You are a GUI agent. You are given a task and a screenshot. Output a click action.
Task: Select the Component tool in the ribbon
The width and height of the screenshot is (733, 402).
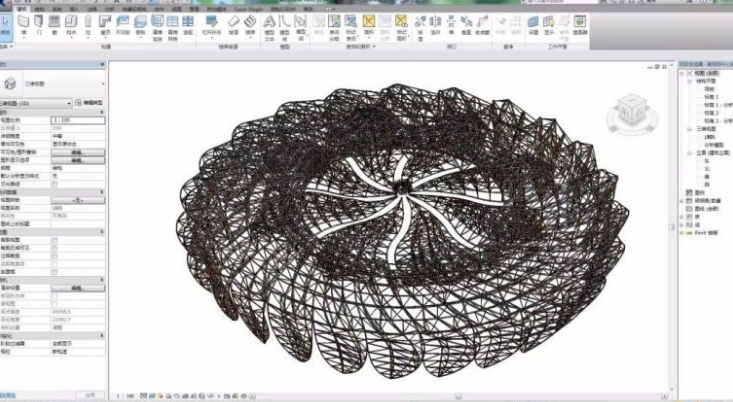[71, 25]
